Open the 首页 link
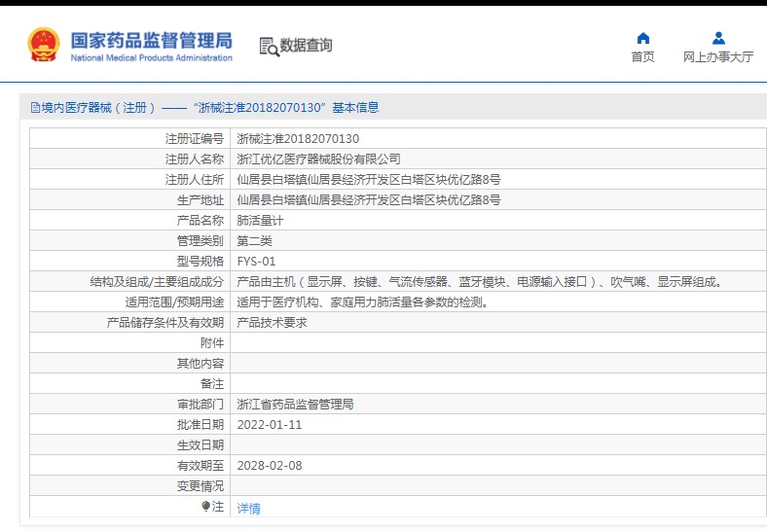 point(642,57)
